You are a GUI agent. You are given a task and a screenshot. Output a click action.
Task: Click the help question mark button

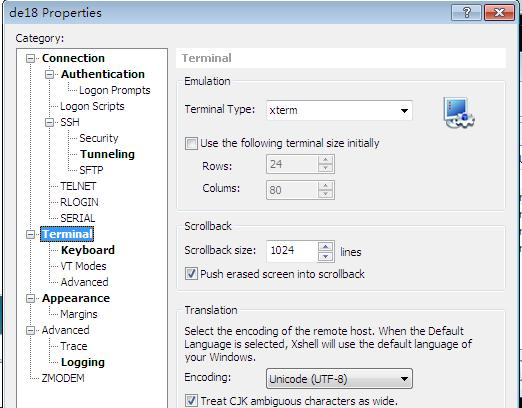tap(466, 13)
